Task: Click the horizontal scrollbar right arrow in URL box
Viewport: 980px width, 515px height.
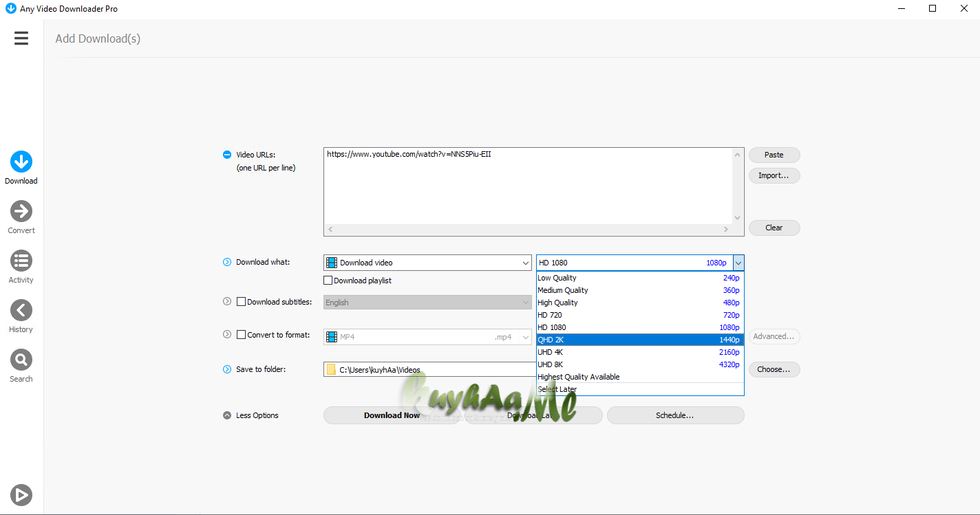Action: tap(725, 229)
